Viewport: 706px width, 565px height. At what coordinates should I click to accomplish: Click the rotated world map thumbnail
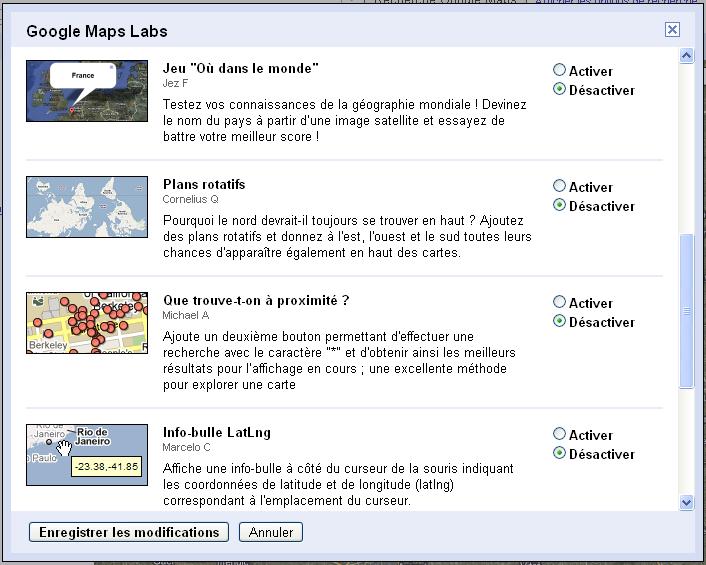coord(87,207)
